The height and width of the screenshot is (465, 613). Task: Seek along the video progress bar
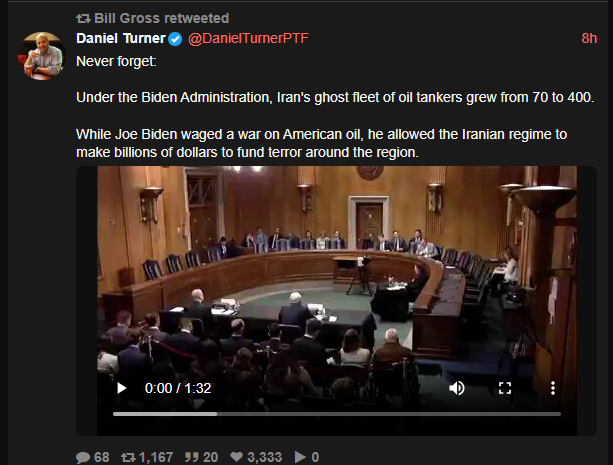click(337, 414)
